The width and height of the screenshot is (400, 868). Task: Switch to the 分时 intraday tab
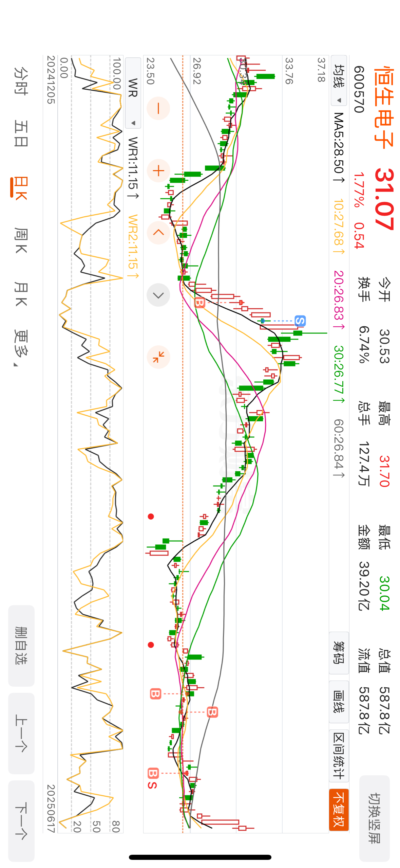(20, 80)
